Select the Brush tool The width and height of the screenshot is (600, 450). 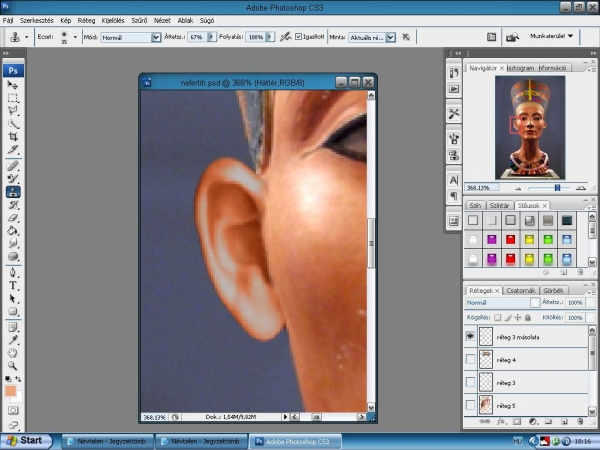pyautogui.click(x=13, y=179)
